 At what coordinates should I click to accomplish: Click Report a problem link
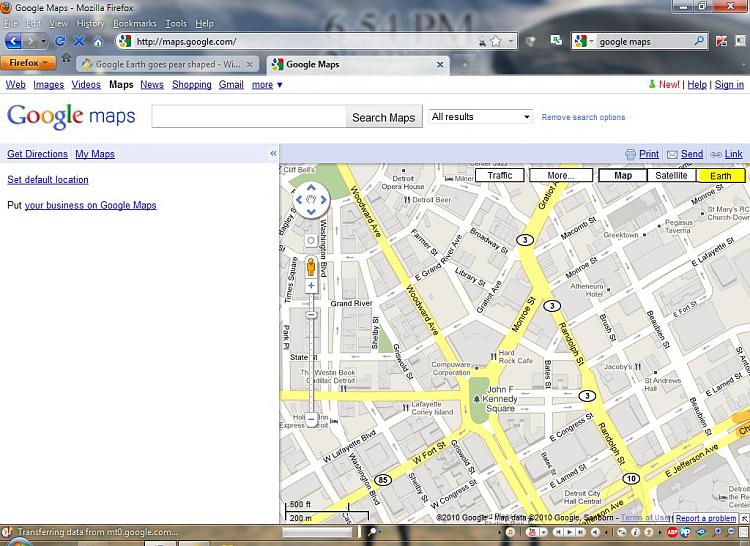(x=706, y=518)
